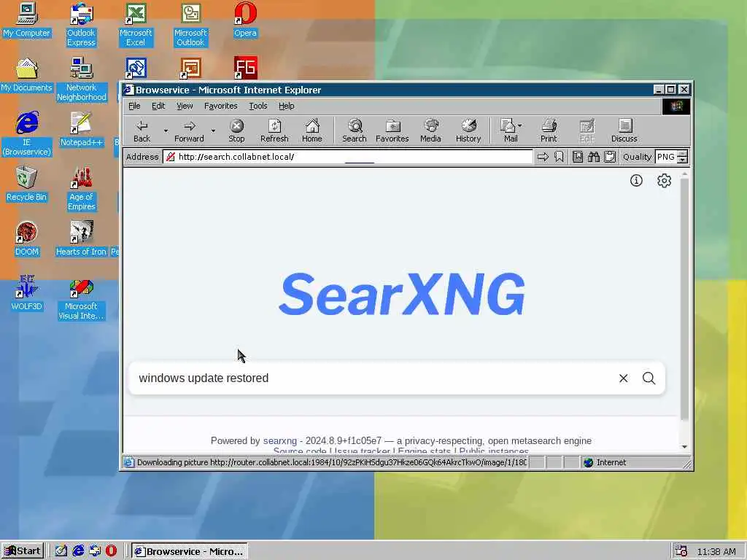Click the Start button
The height and width of the screenshot is (560, 747).
coord(22,551)
